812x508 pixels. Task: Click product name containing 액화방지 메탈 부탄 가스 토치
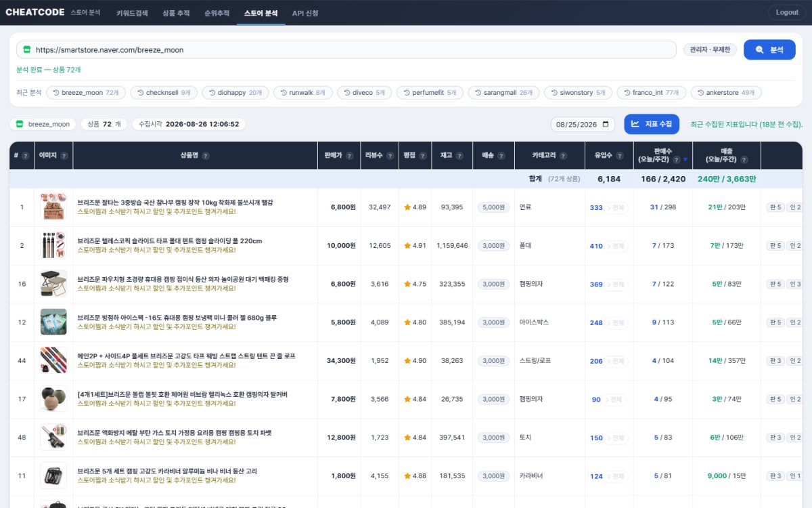[175, 433]
